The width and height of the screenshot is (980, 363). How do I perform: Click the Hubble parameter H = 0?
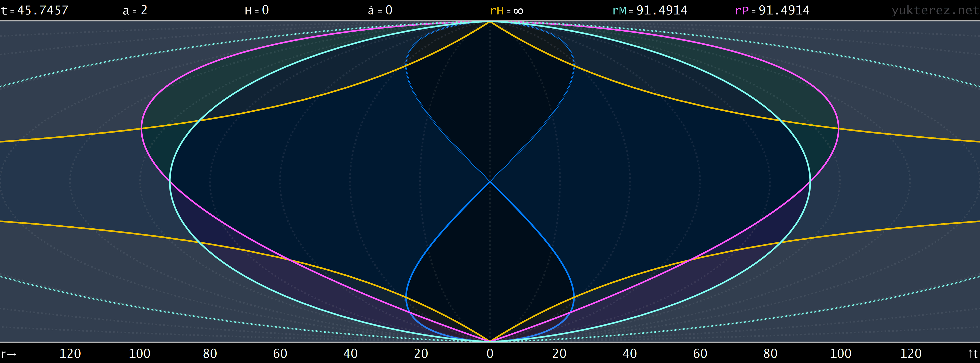[257, 10]
